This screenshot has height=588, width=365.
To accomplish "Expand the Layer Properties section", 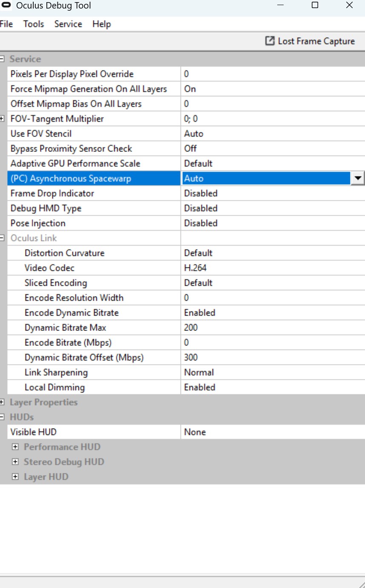I will (x=2, y=402).
